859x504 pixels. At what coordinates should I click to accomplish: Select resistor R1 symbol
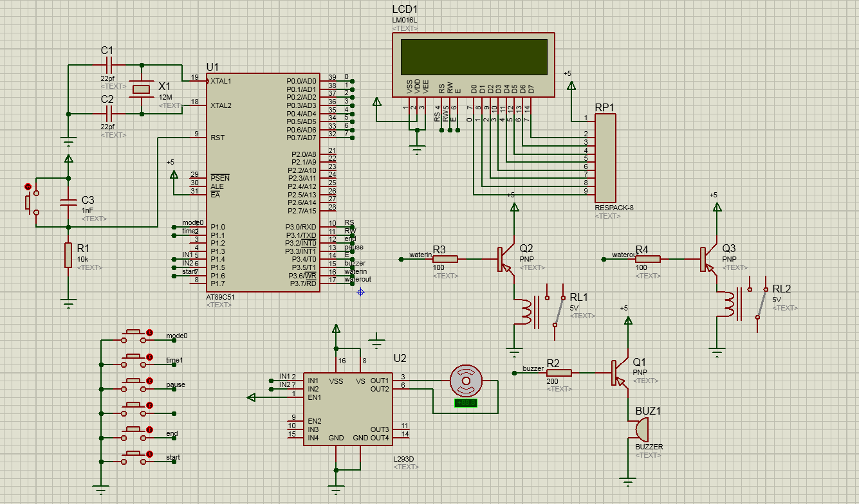point(69,255)
